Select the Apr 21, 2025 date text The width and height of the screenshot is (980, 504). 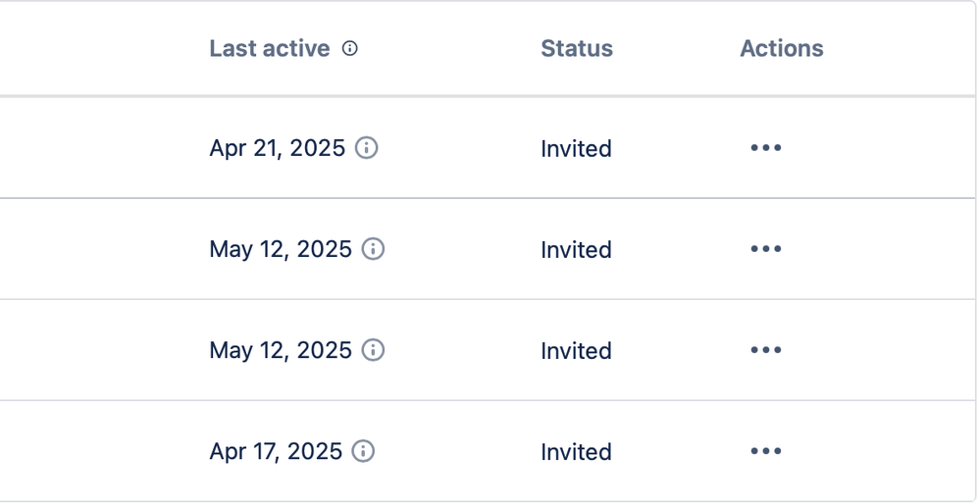277,148
